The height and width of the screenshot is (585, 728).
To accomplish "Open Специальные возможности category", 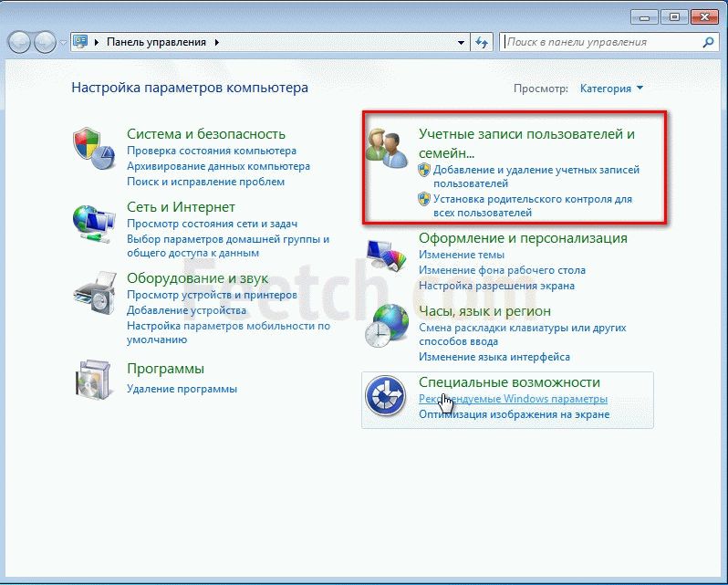I will coord(509,381).
